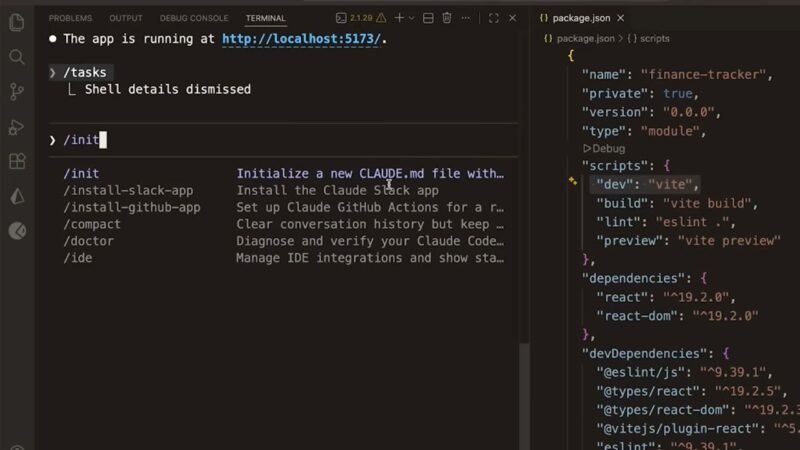Open the round icon below the triangular icon
Screen dimensions: 800x450
(x=16, y=231)
